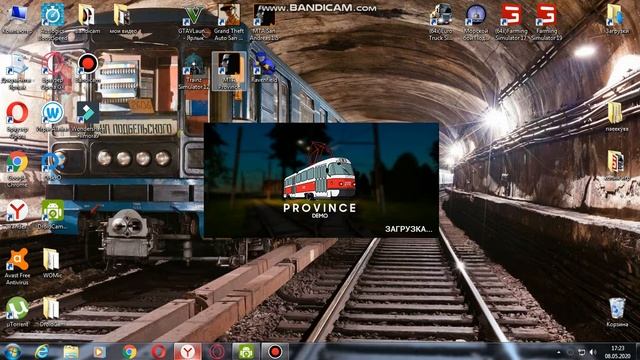Open Opera from the taskbar

point(158,351)
